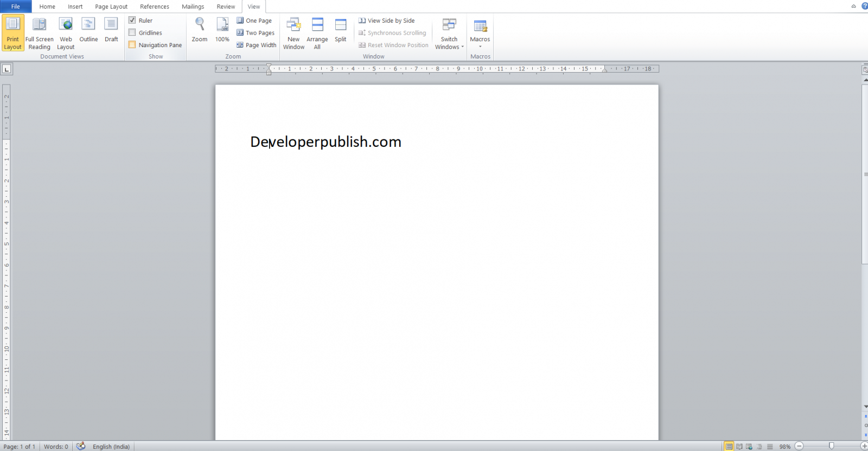Click the View tab
The height and width of the screenshot is (451, 868).
(x=254, y=7)
